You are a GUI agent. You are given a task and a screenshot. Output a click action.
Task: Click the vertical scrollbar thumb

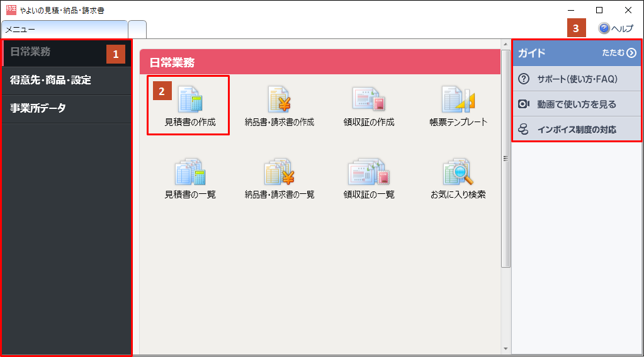506,159
